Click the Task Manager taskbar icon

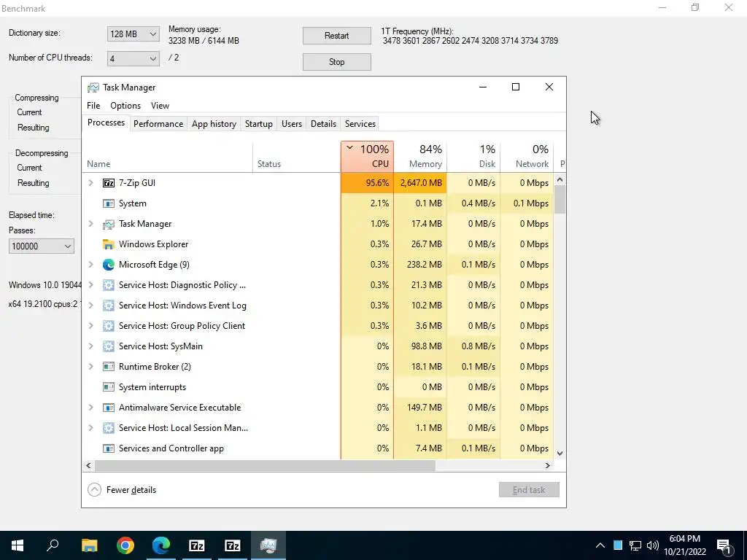click(268, 545)
